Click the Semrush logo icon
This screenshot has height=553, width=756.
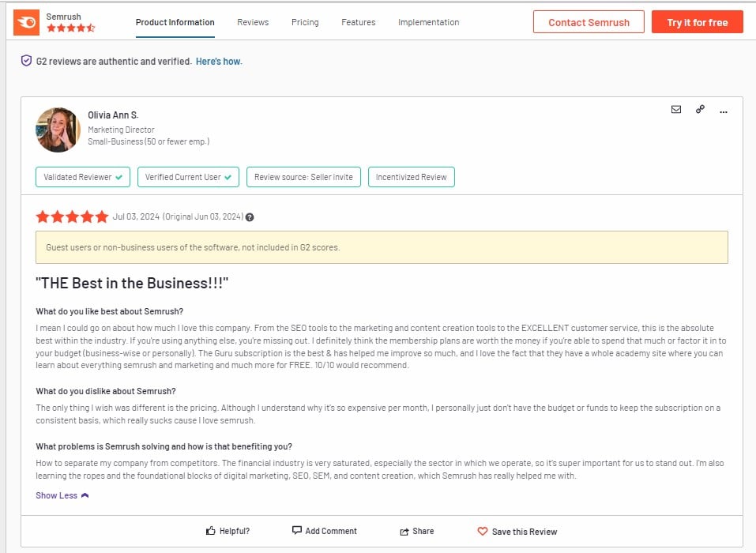pos(25,23)
